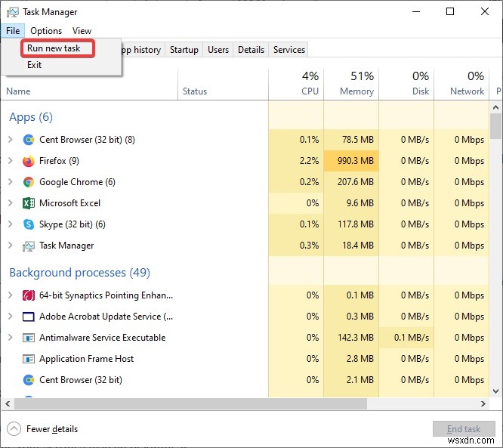
Task: Expand the Antimalware Service Executable row
Action: tap(11, 337)
